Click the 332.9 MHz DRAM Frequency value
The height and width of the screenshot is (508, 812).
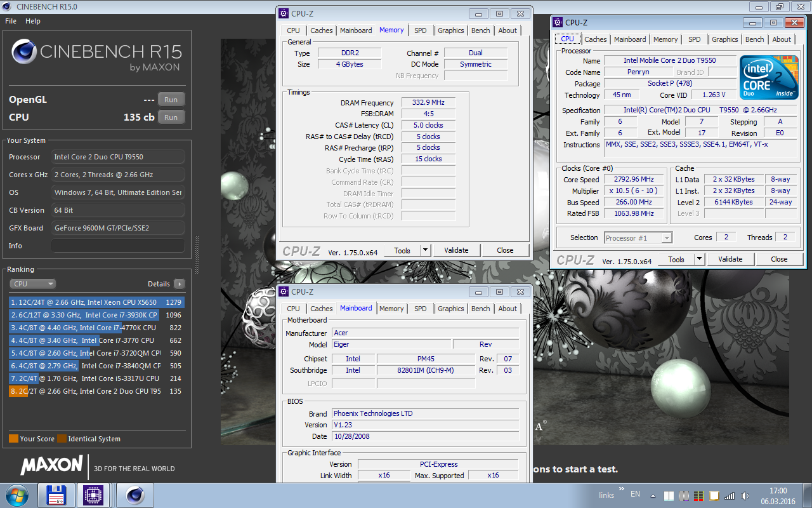(x=428, y=103)
